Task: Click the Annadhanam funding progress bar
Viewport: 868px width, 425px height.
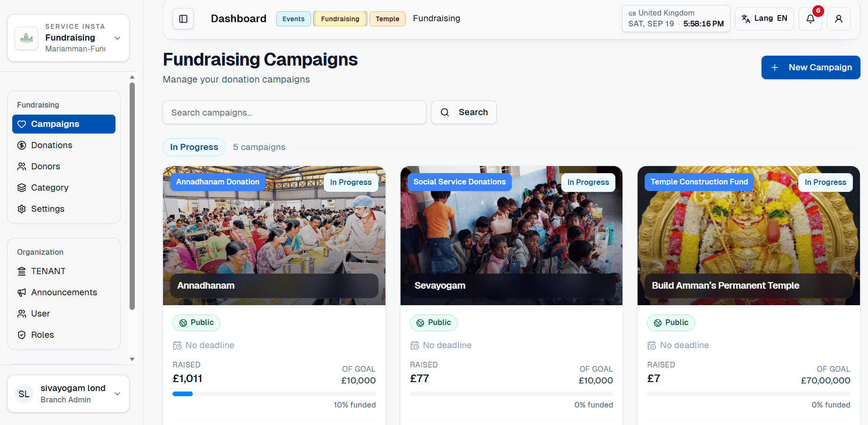Action: pos(274,394)
